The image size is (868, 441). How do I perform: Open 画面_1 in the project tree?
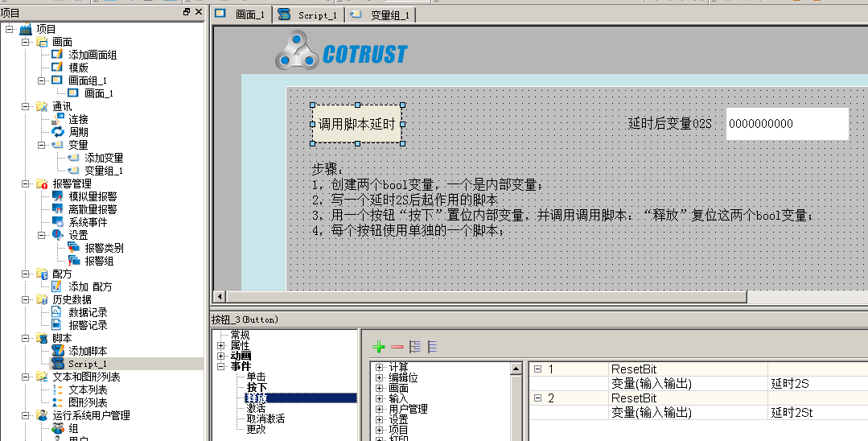pyautogui.click(x=98, y=93)
